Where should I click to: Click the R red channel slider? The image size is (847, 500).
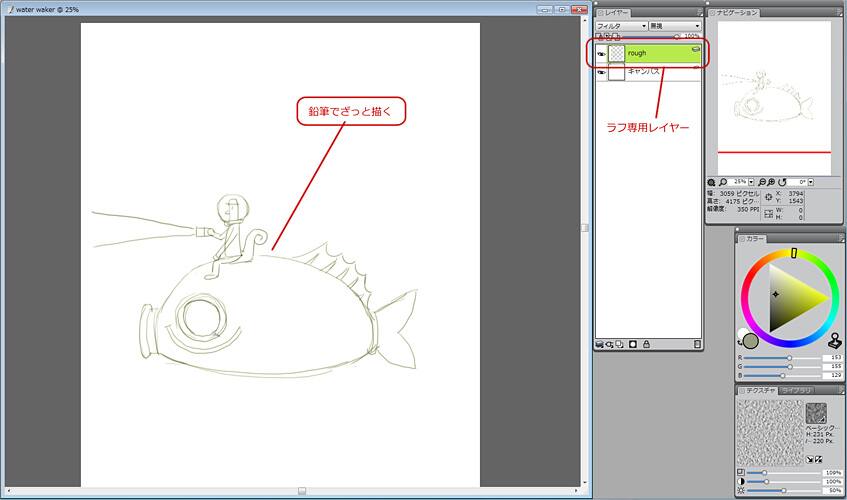pyautogui.click(x=780, y=357)
